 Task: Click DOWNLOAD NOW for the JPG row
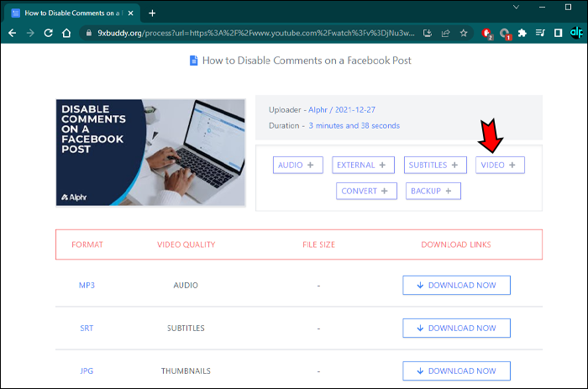(x=456, y=371)
